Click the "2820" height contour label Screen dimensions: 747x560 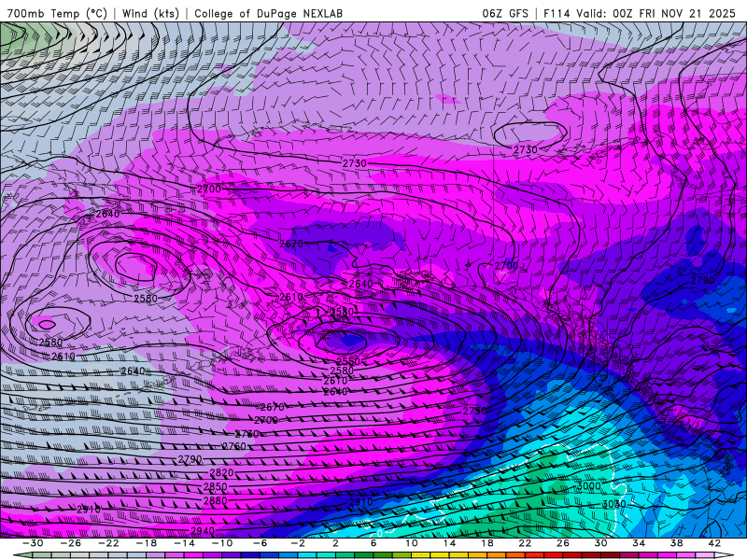click(221, 473)
